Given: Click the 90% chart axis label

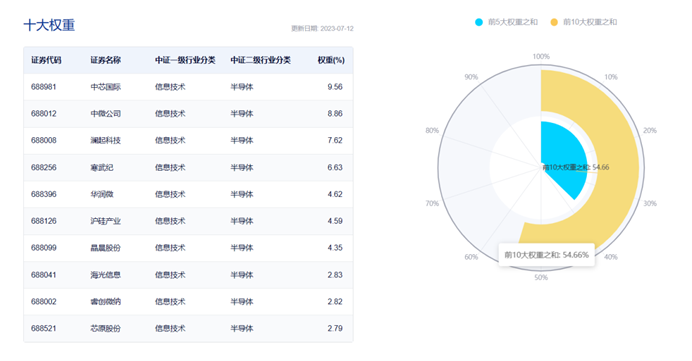Looking at the screenshot, I should pyautogui.click(x=471, y=77).
